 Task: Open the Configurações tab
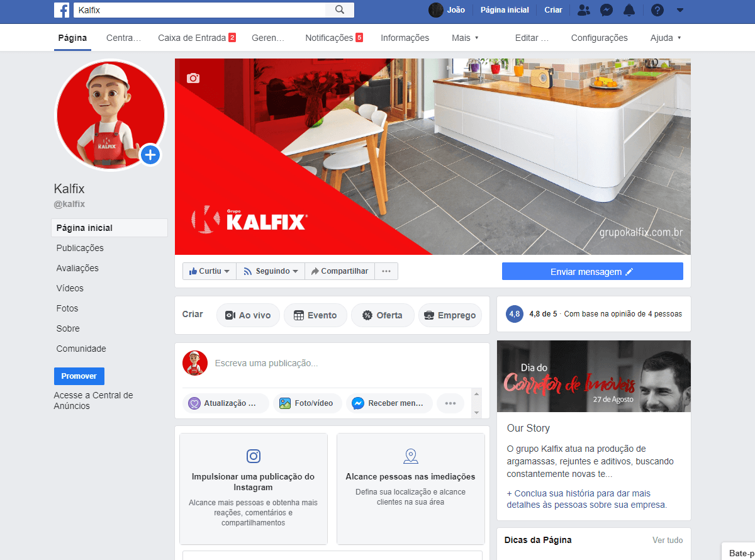click(600, 38)
